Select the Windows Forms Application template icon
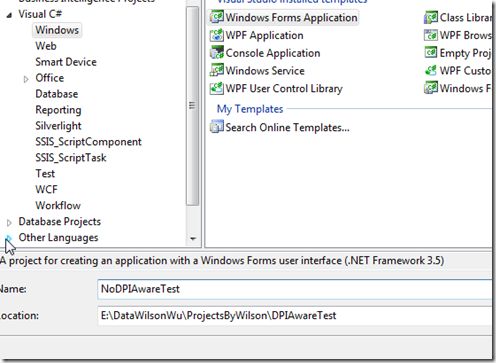 pos(217,17)
